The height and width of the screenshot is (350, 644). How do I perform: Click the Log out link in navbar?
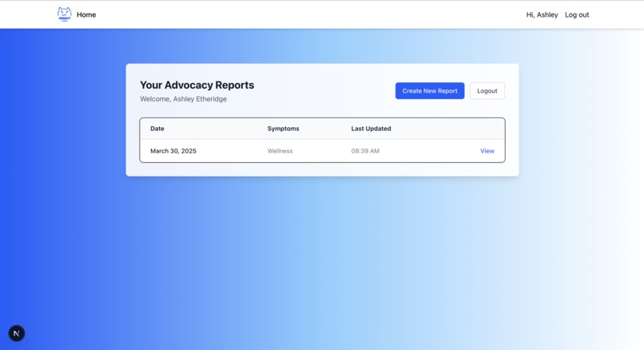577,15
